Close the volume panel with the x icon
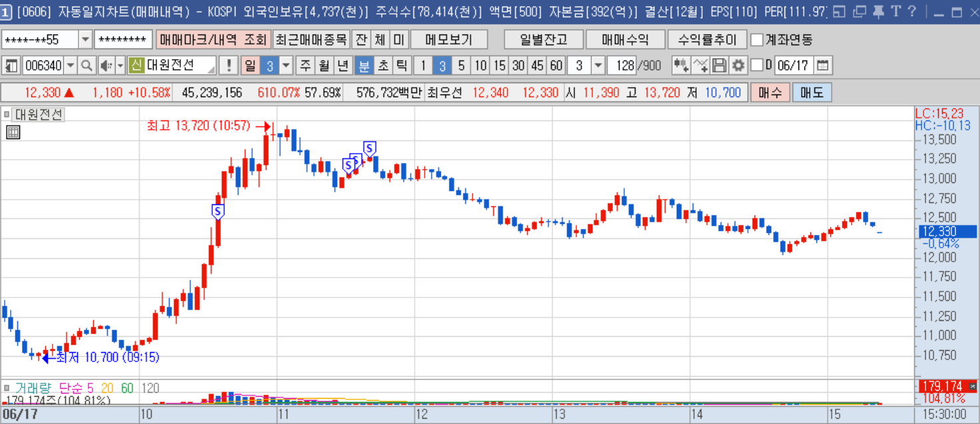Image resolution: width=980 pixels, height=424 pixels. [973, 386]
